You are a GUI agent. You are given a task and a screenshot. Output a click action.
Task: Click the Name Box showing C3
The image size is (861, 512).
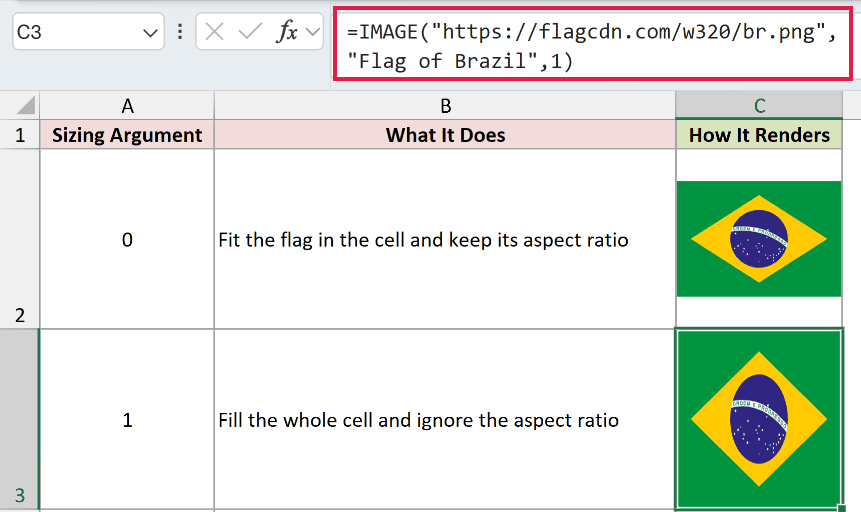pyautogui.click(x=88, y=32)
